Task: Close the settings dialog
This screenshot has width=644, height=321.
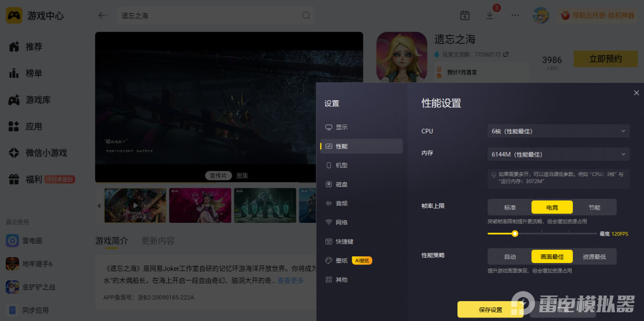Action: 636,93
